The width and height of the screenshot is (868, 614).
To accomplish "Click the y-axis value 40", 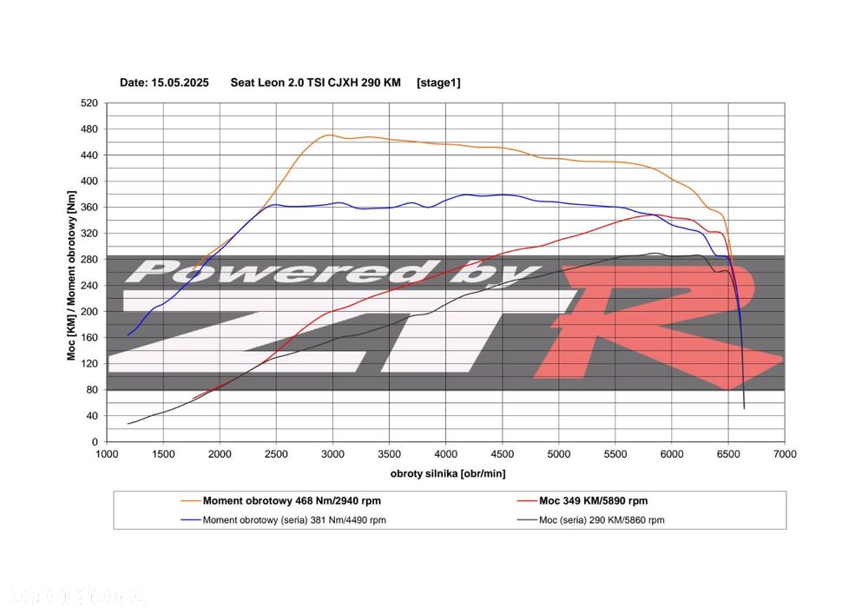I will pyautogui.click(x=92, y=415).
